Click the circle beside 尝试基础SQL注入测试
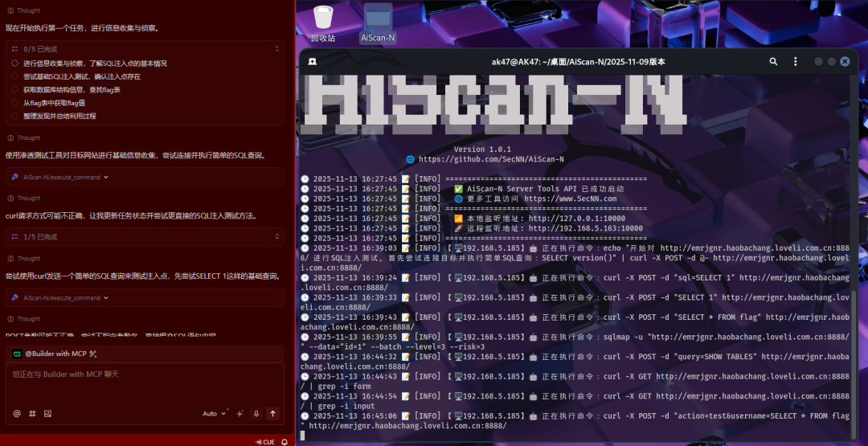 [x=15, y=76]
